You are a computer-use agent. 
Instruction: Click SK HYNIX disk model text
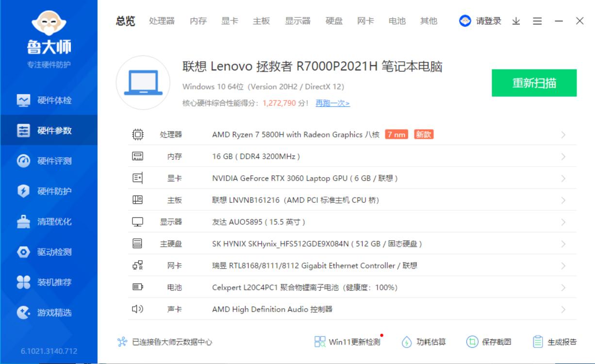pos(317,244)
